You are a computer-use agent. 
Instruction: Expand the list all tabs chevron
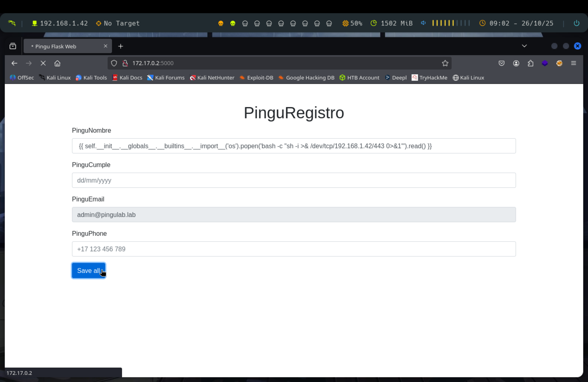click(x=524, y=46)
